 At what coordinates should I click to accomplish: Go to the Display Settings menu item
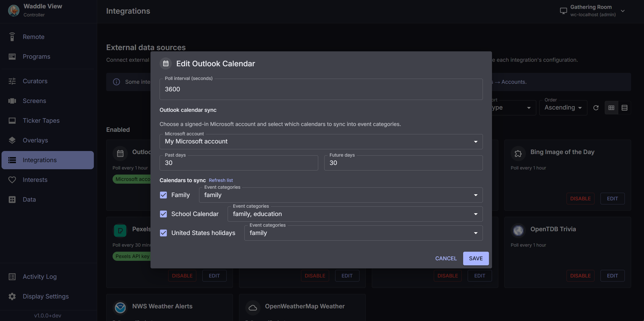[48, 296]
